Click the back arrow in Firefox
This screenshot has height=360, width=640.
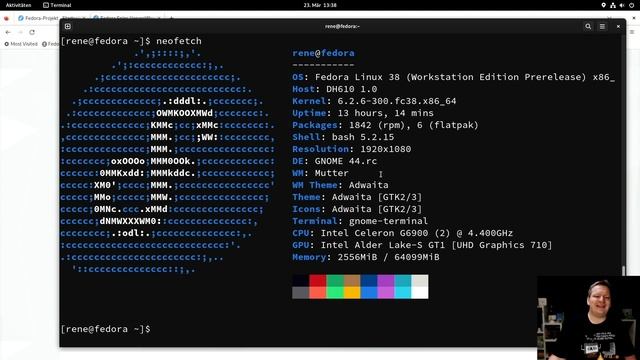8,32
